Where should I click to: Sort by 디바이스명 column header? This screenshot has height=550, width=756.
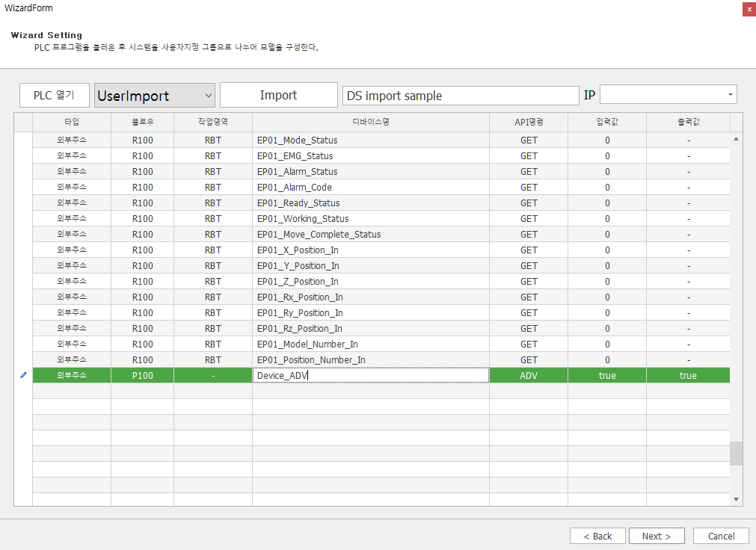point(370,121)
